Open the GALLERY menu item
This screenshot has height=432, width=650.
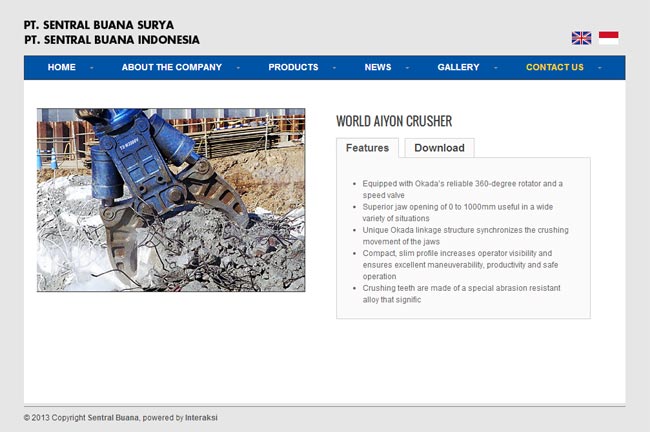coord(458,67)
